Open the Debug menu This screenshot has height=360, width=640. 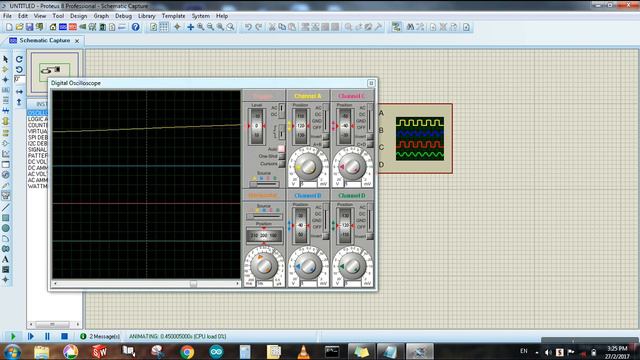pos(123,16)
